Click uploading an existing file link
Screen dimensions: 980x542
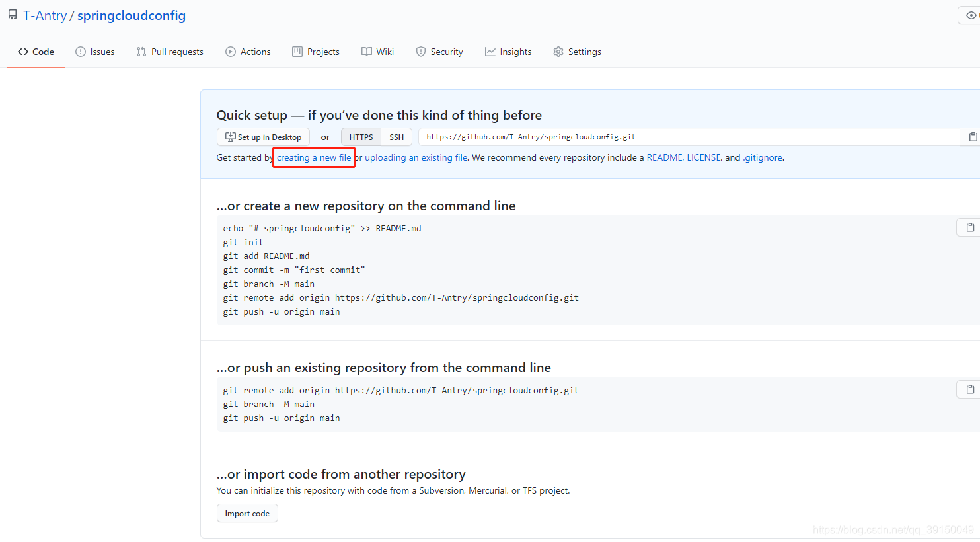(416, 157)
